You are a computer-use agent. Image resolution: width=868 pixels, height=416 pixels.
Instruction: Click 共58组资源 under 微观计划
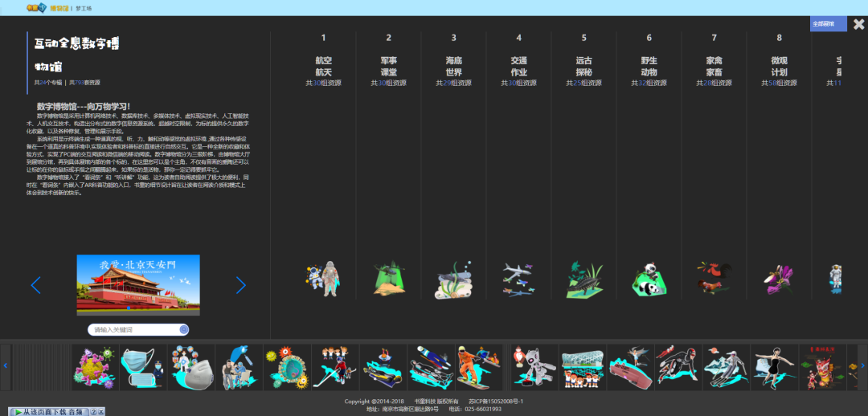[x=780, y=83]
